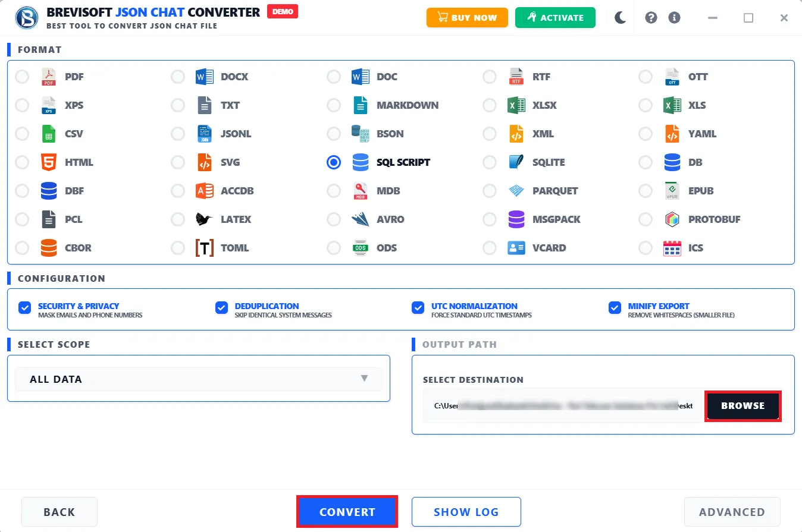This screenshot has height=532, width=802.
Task: Select the SQL SCRIPT radio button
Action: (x=334, y=162)
